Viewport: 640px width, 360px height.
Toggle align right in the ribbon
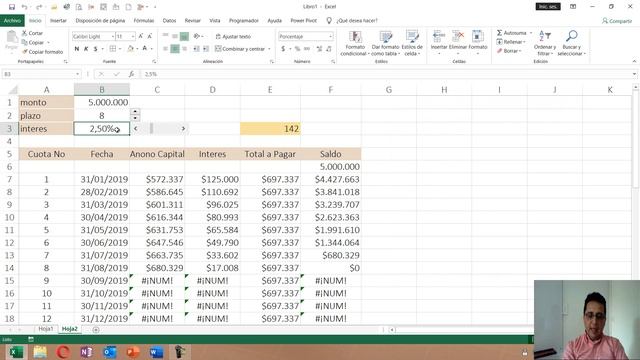pyautogui.click(x=184, y=49)
